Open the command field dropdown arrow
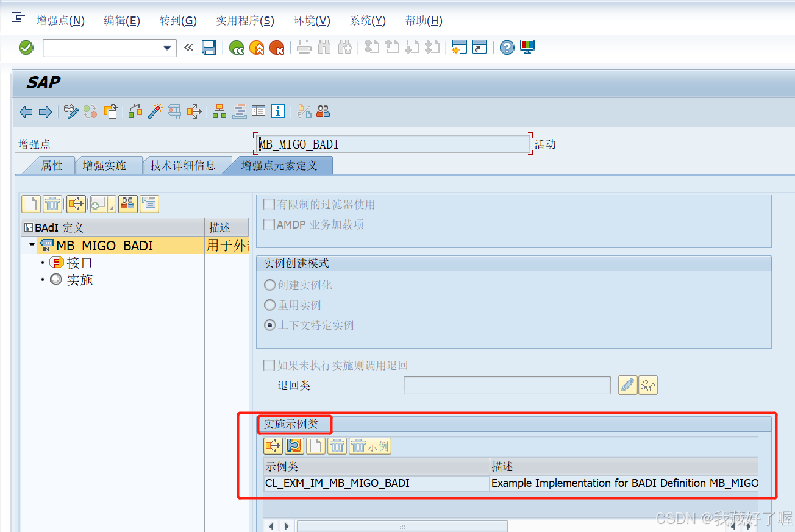This screenshot has width=795, height=532. pos(167,48)
